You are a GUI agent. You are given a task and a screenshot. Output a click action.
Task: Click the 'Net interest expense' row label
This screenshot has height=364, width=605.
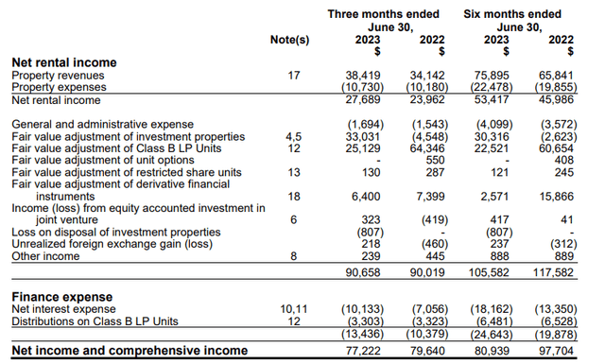[x=63, y=309]
